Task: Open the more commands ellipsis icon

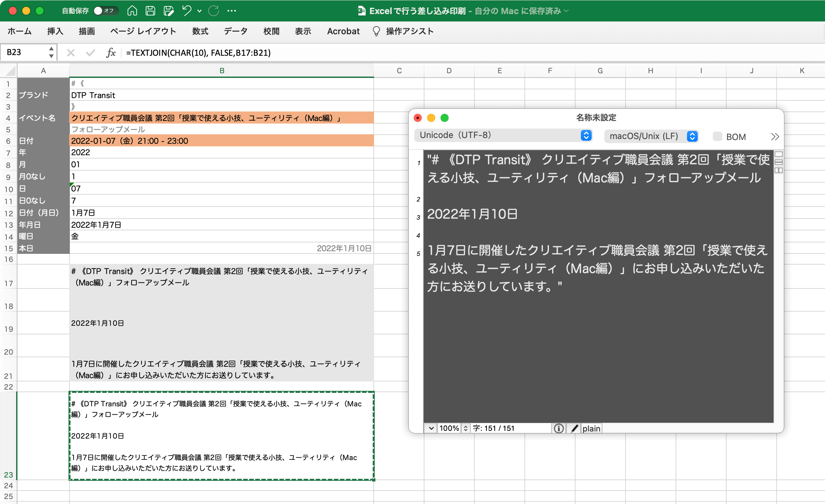Action: pyautogui.click(x=231, y=11)
